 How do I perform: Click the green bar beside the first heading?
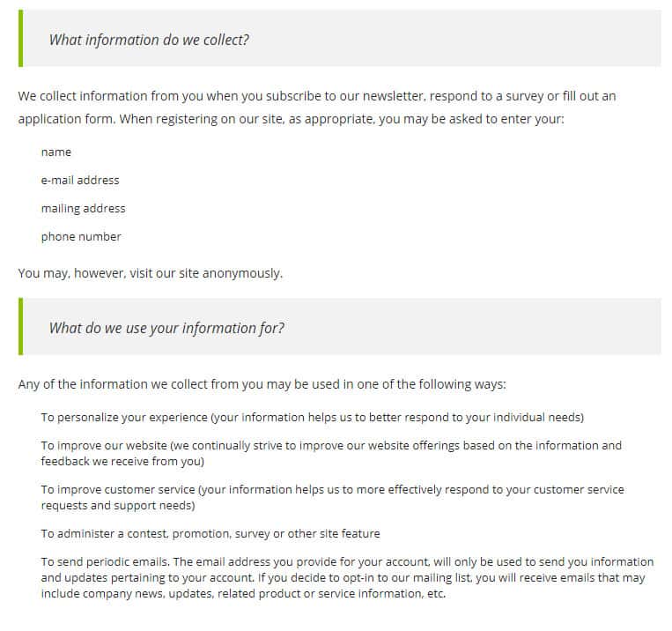point(20,39)
